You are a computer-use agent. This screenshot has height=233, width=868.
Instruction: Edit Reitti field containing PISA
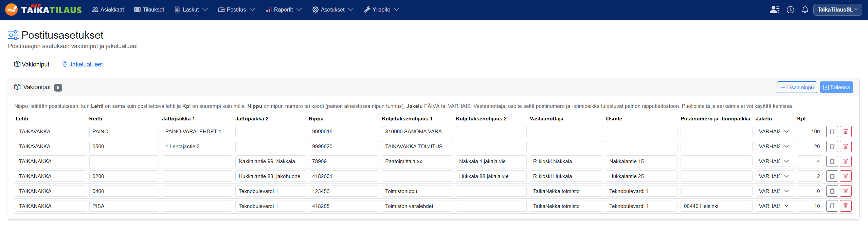click(124, 206)
